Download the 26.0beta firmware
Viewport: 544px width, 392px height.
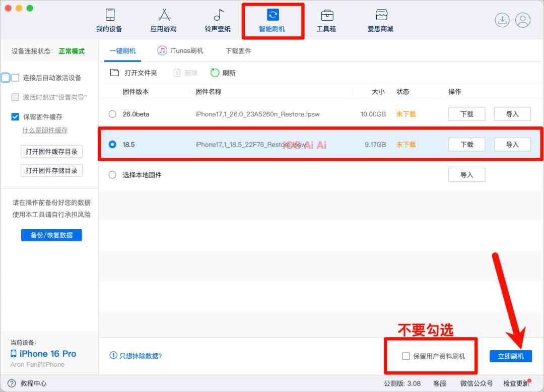pos(466,114)
